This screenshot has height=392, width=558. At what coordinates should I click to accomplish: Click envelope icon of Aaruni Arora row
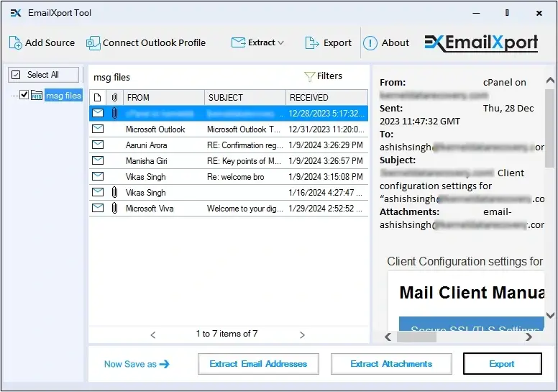pyautogui.click(x=98, y=145)
